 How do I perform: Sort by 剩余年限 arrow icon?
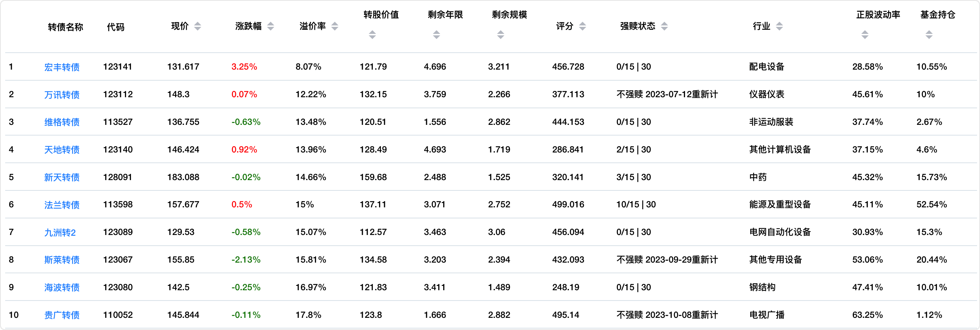(437, 35)
